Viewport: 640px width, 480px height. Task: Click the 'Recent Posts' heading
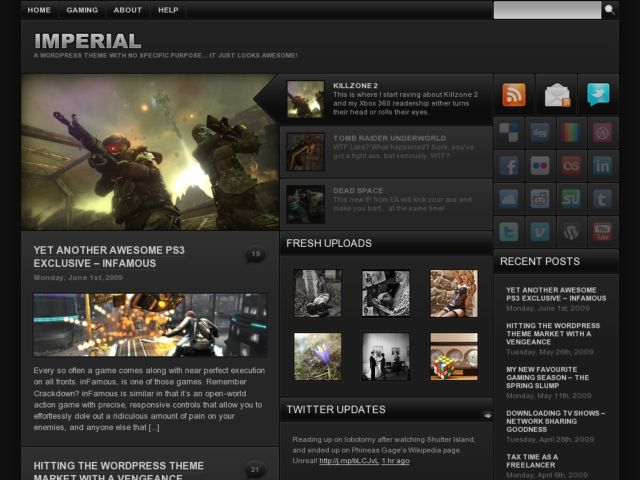(x=540, y=262)
